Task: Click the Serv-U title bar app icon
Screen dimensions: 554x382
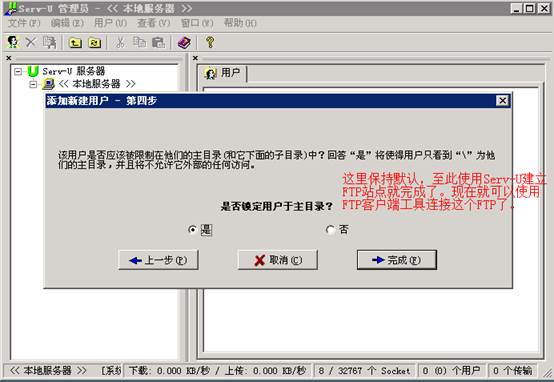Action: point(10,8)
